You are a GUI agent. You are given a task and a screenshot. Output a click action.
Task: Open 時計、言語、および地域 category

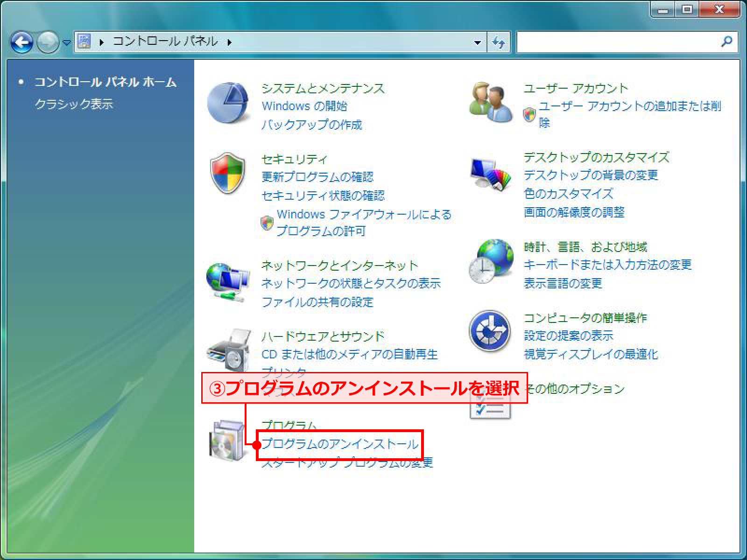pos(585,247)
